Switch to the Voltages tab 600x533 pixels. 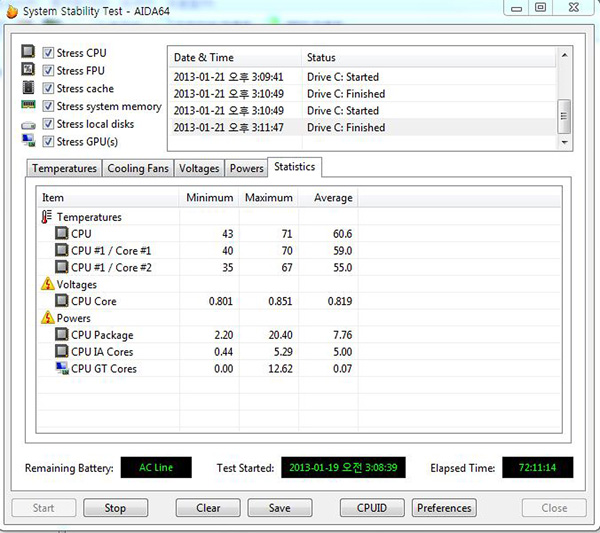click(199, 168)
